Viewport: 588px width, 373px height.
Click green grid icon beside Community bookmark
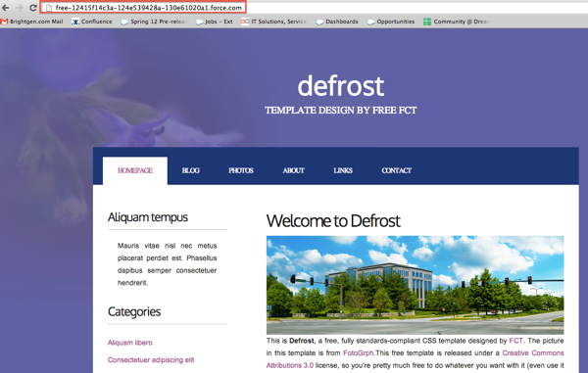(427, 22)
